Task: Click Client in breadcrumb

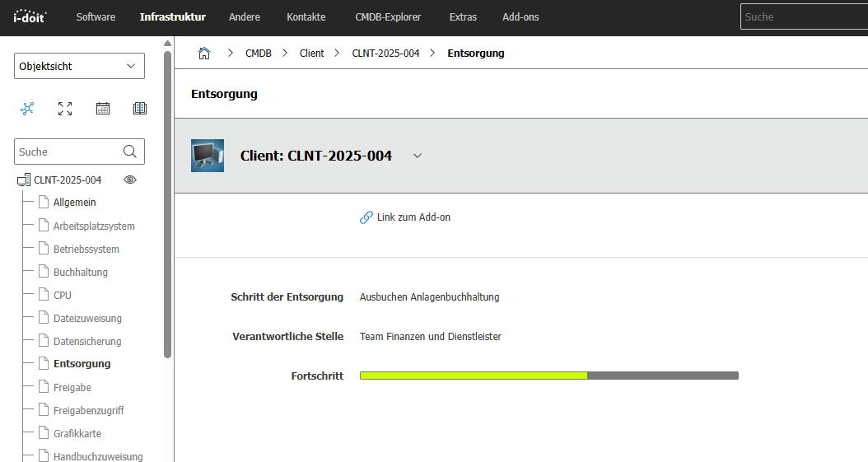Action: coord(311,53)
